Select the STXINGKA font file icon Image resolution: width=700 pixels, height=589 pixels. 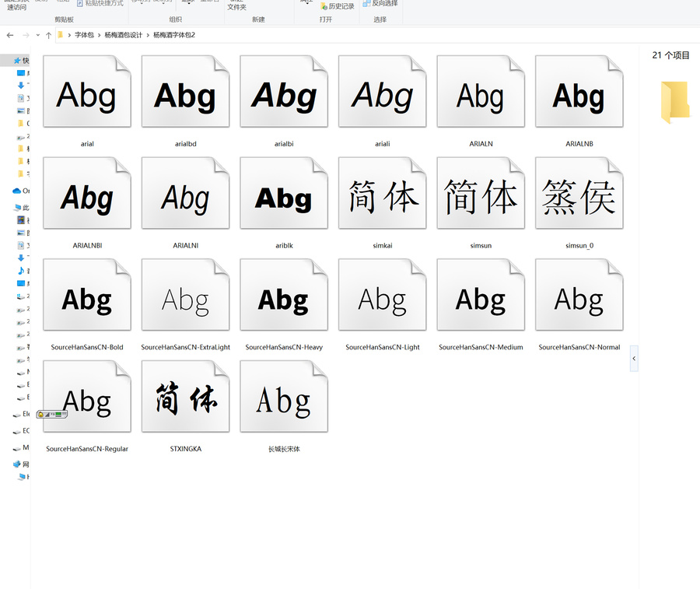[x=185, y=397]
